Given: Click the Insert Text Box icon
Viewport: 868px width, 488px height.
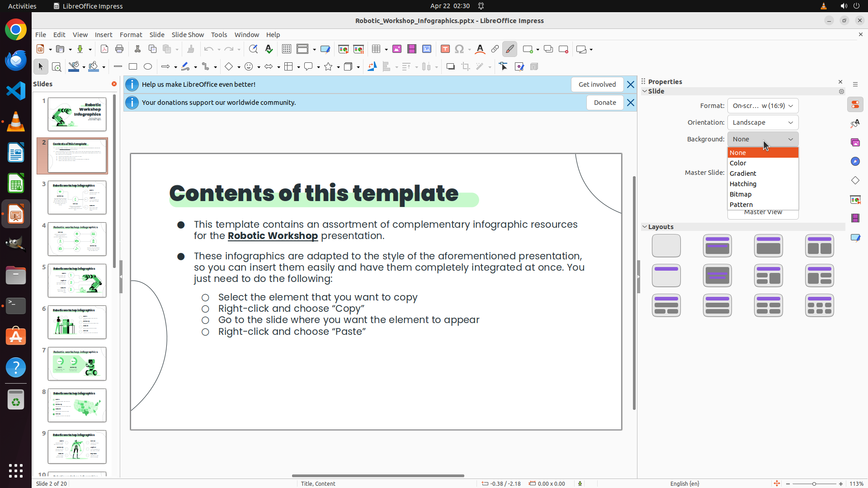Looking at the screenshot, I should [445, 49].
